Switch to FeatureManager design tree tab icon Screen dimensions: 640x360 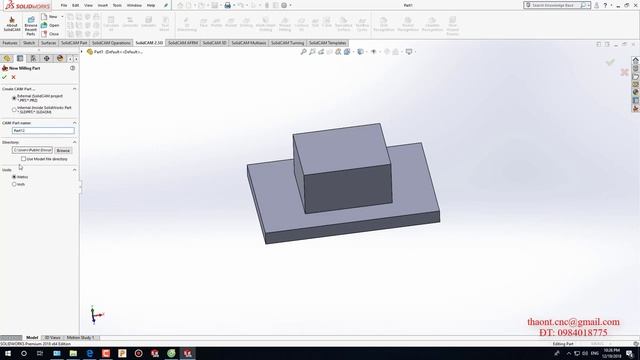pos(7,59)
